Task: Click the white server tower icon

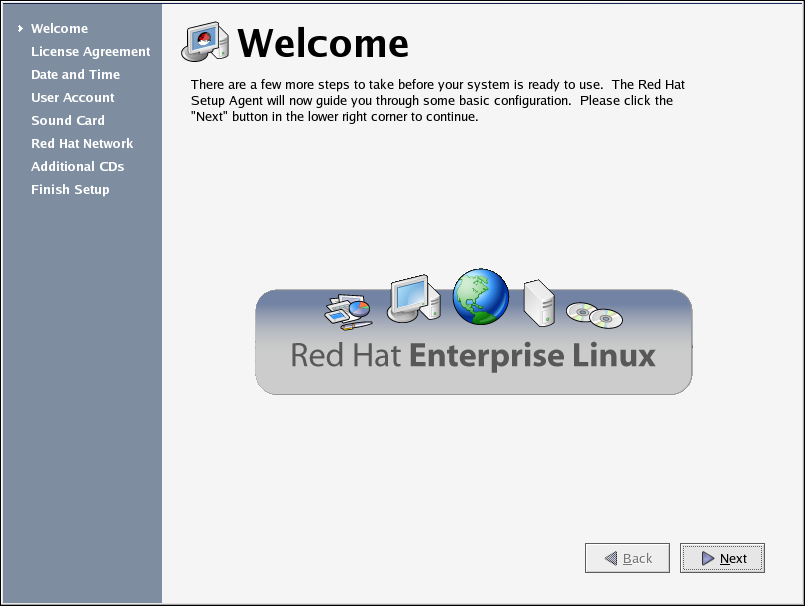Action: coord(538,302)
